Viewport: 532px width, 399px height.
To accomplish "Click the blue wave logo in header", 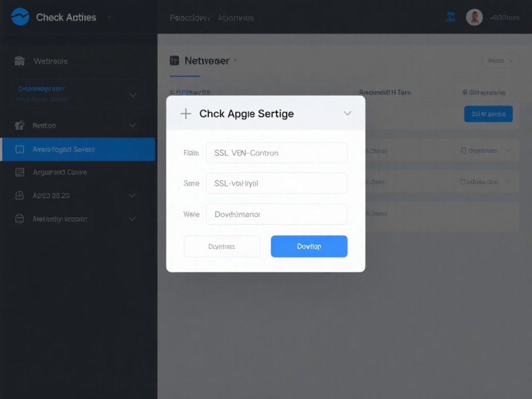I will [x=20, y=17].
